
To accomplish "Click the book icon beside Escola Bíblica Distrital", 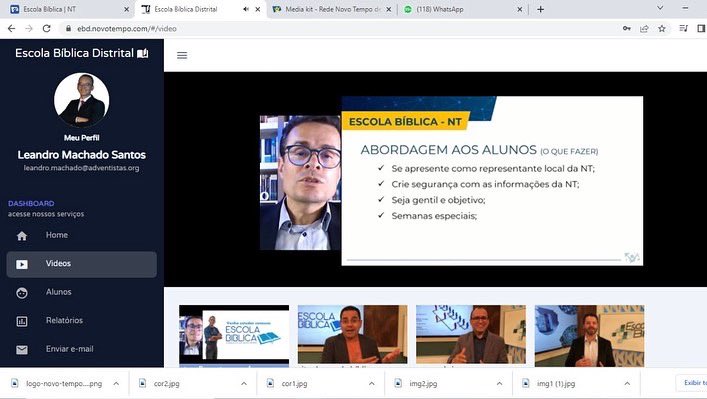I will click(x=142, y=53).
